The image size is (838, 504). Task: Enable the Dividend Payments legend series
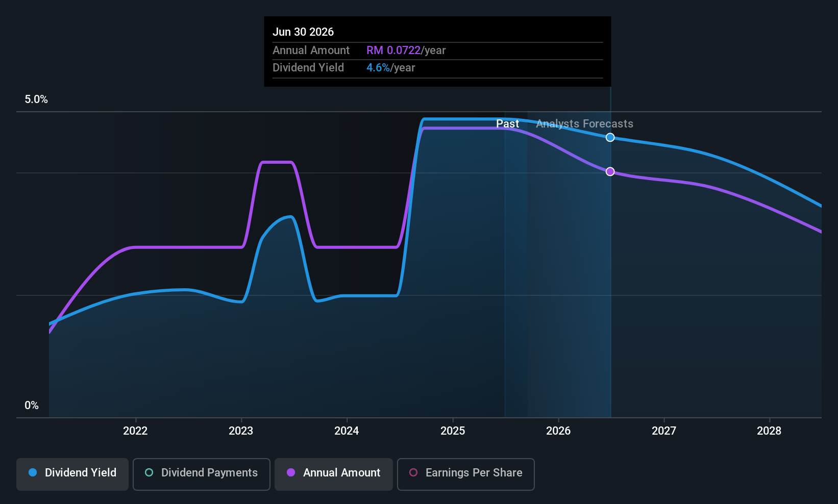pos(201,474)
